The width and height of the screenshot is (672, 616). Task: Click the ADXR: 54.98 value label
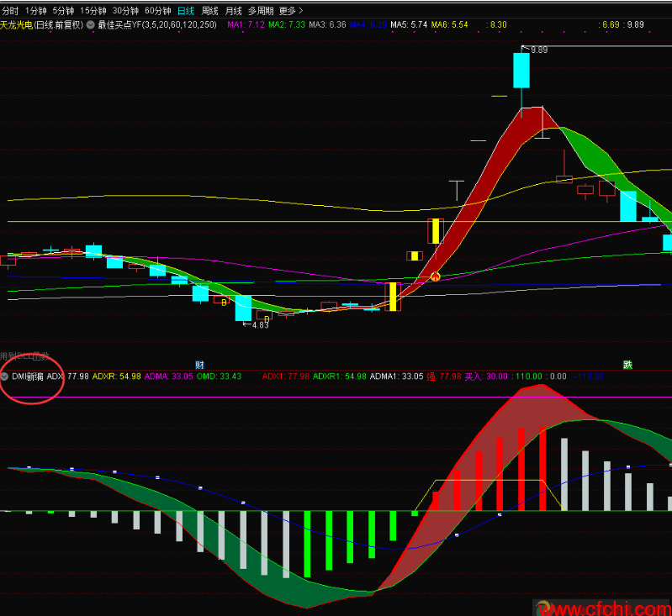[x=117, y=376]
